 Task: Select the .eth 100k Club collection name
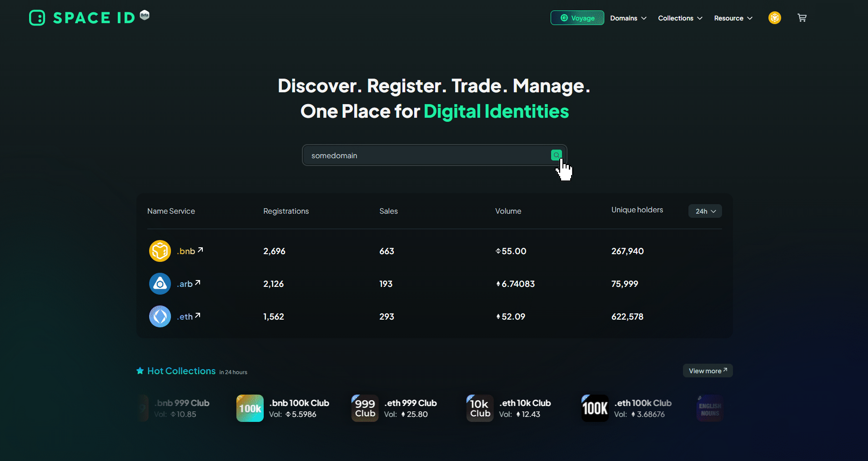643,403
